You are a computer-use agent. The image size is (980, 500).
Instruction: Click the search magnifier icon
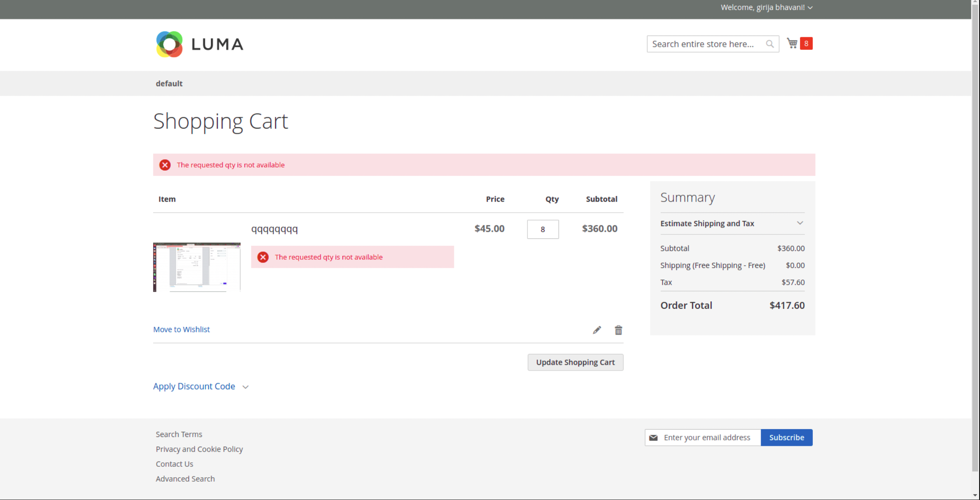pyautogui.click(x=770, y=44)
